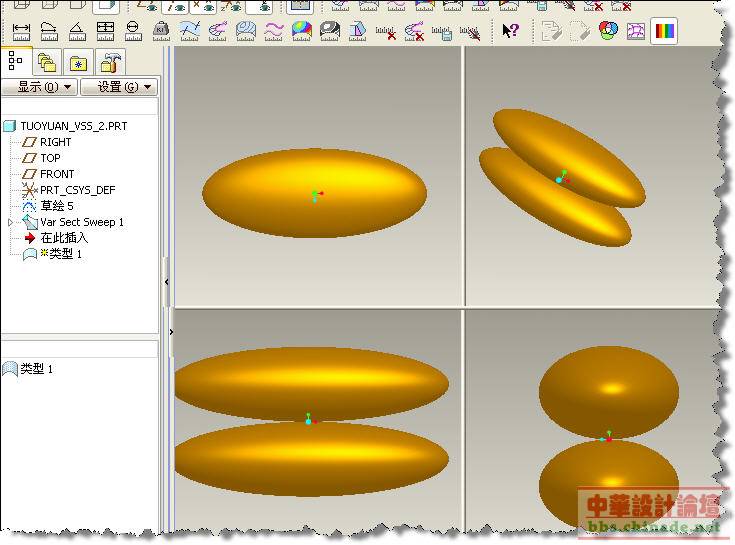The height and width of the screenshot is (545, 735).
Task: Click delete all curvature analyses icon
Action: pyautogui.click(x=414, y=31)
